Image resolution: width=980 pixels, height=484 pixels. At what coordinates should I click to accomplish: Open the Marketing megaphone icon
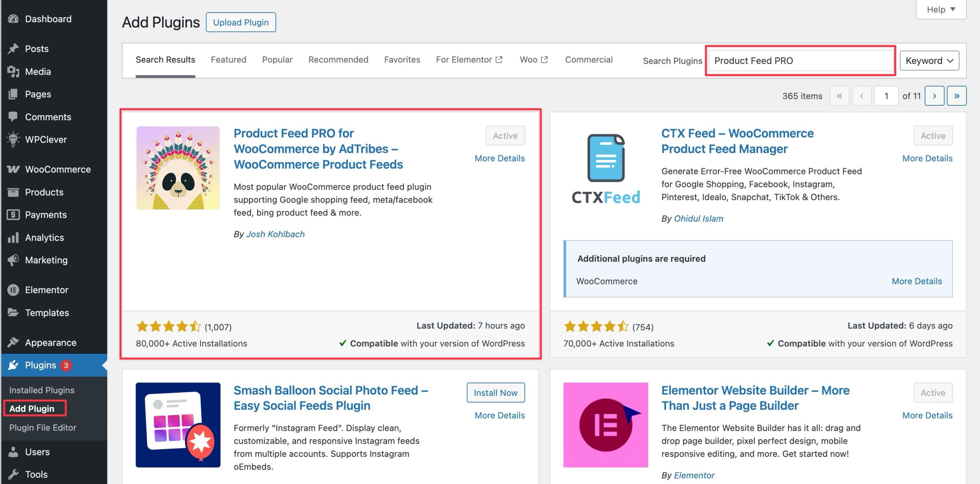13,260
